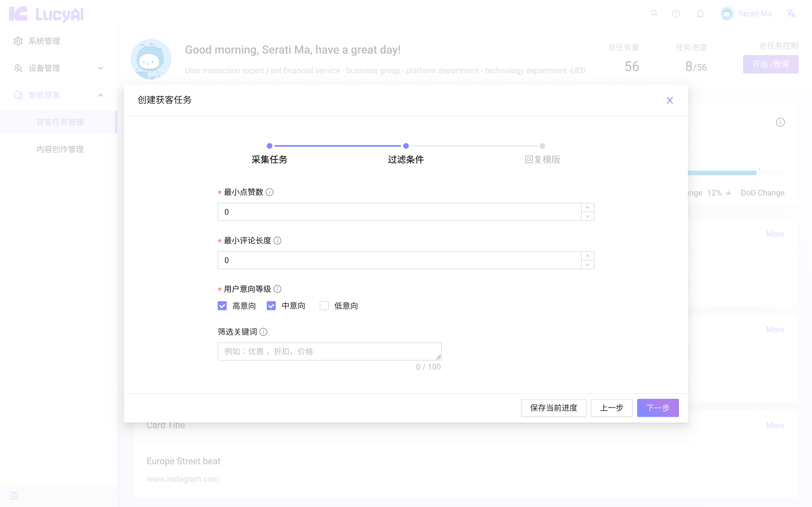
Task: Disable the 中意向 checkbox
Action: coord(271,306)
